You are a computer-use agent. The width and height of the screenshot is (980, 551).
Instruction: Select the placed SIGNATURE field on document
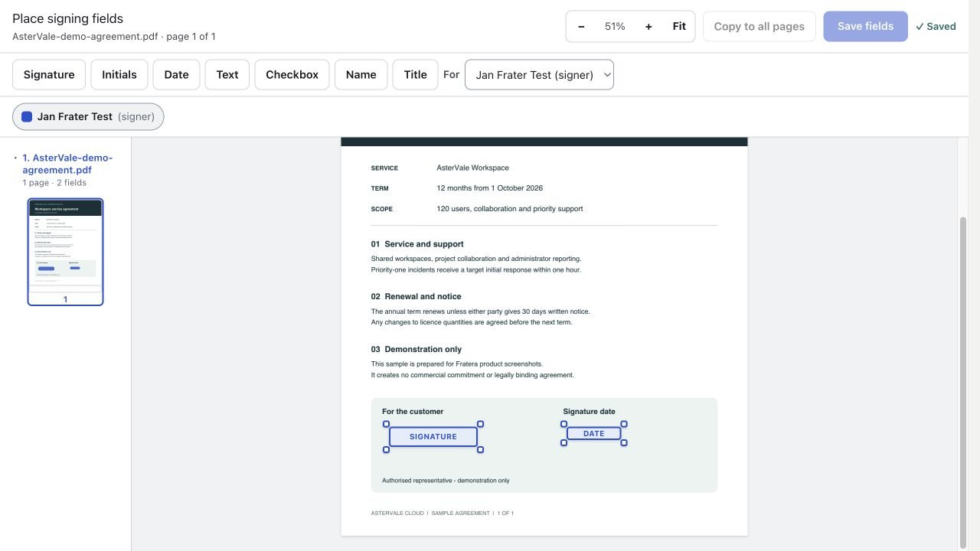433,437
